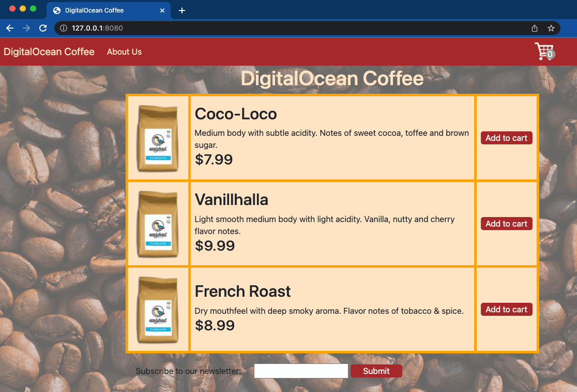
Task: Click the DigitalOcean Coffee navbar brand
Action: (x=49, y=52)
